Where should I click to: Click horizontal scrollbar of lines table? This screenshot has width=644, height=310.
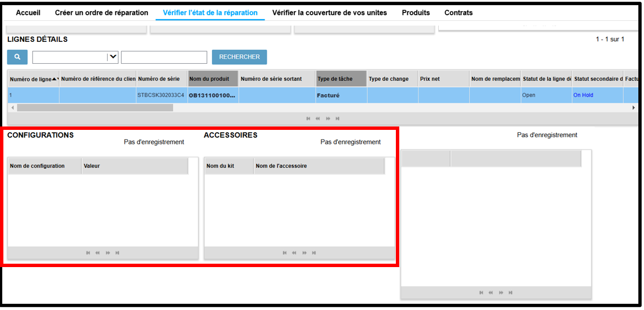click(95, 107)
